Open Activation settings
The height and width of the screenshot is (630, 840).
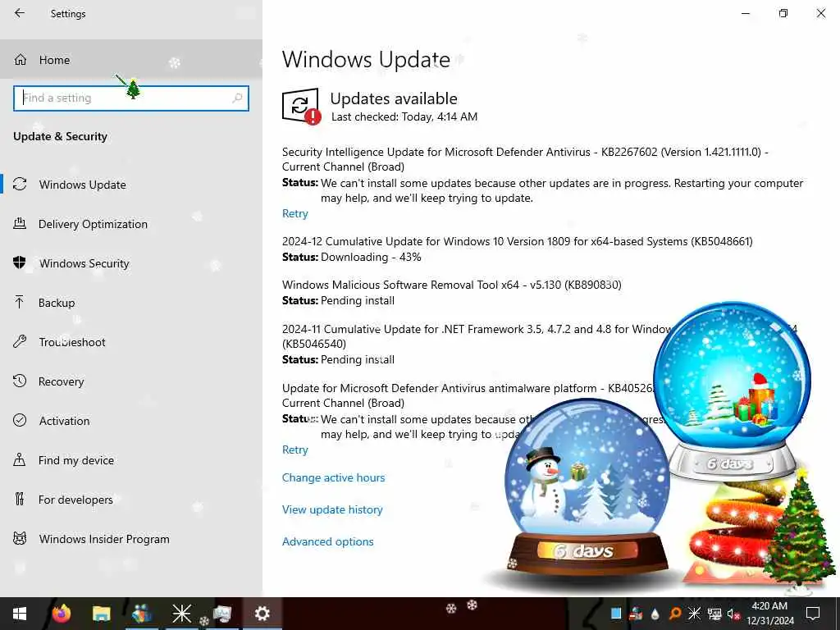point(131,421)
